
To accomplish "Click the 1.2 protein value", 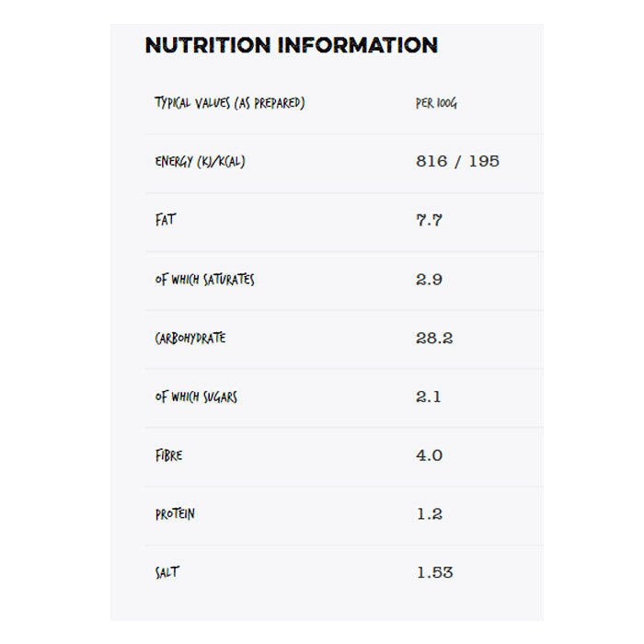I will pos(429,514).
